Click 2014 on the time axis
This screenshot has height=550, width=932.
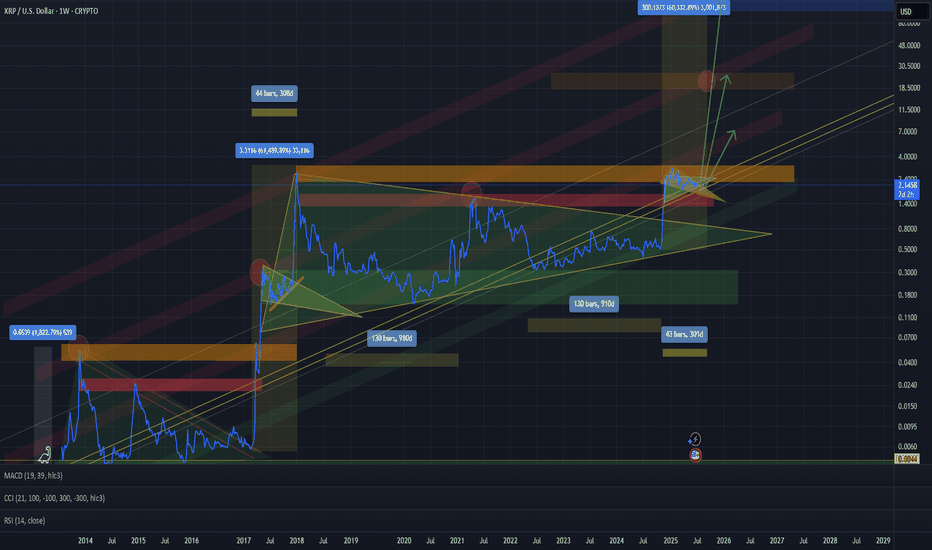tap(85, 540)
